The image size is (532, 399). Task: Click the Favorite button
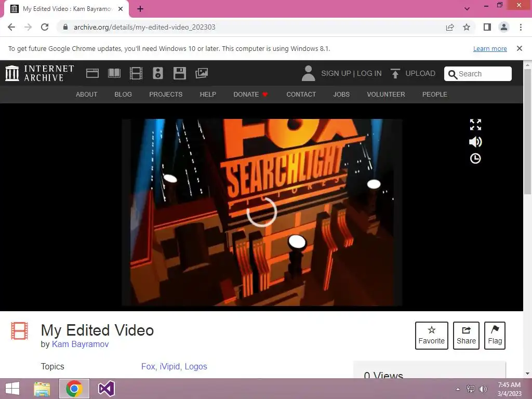432,336
